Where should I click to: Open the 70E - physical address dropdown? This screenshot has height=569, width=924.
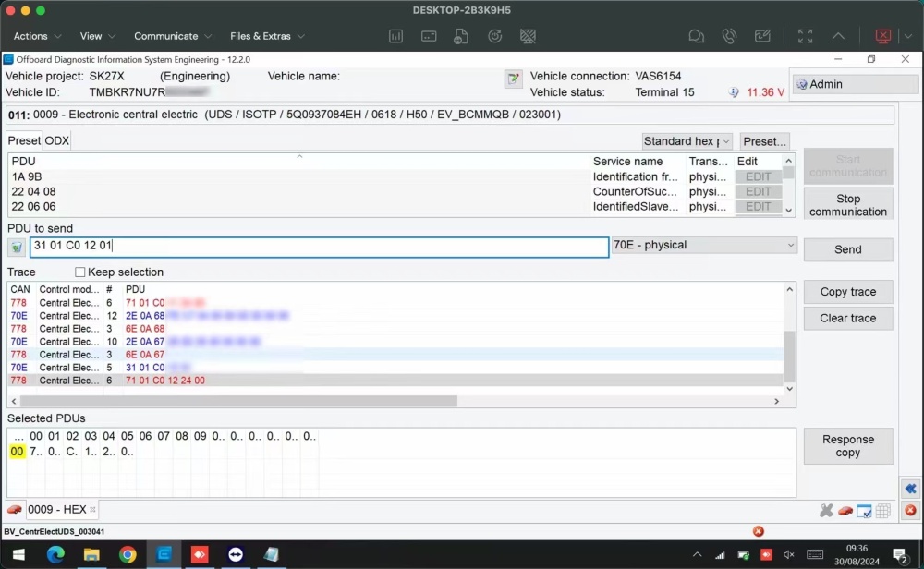pyautogui.click(x=704, y=245)
